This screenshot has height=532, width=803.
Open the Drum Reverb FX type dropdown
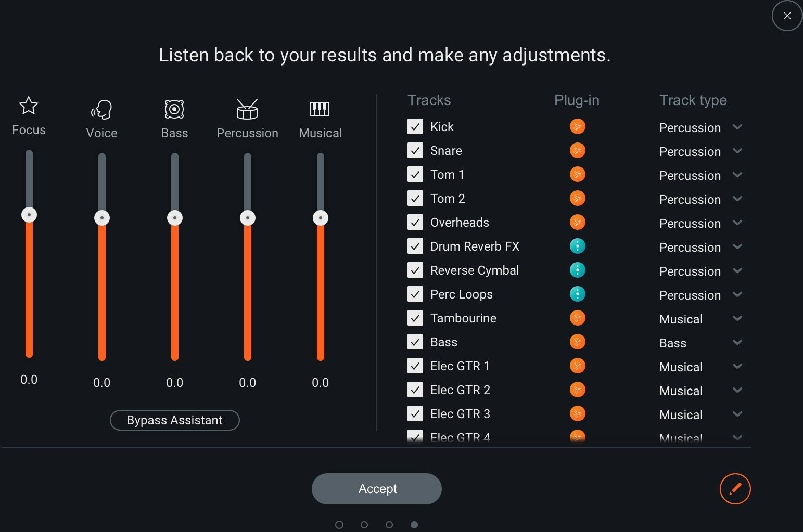tap(700, 247)
